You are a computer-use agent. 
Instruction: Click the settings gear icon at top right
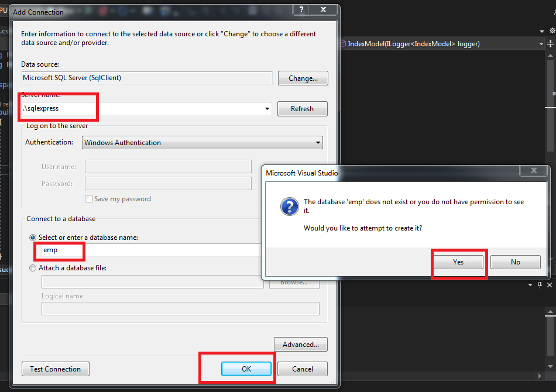(551, 29)
